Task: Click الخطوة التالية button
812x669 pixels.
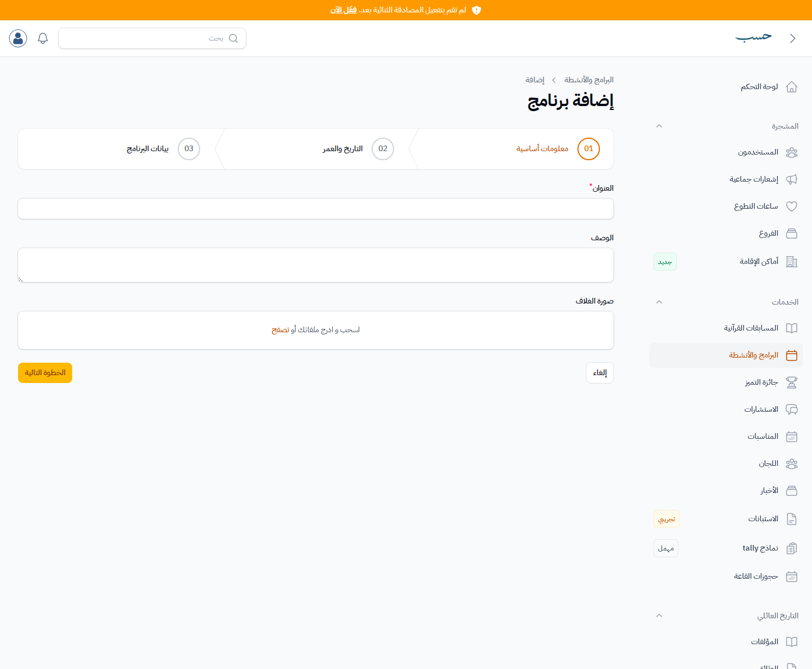Action: pos(45,373)
